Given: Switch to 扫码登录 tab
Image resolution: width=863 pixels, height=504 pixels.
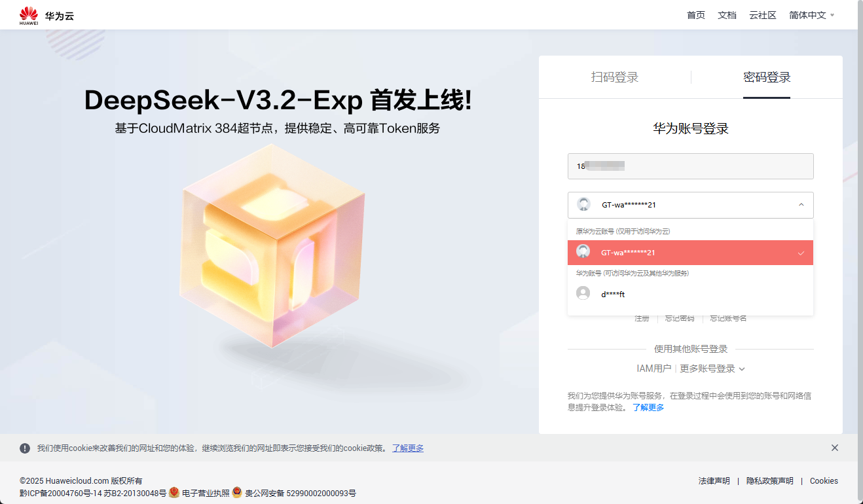Looking at the screenshot, I should (x=615, y=77).
